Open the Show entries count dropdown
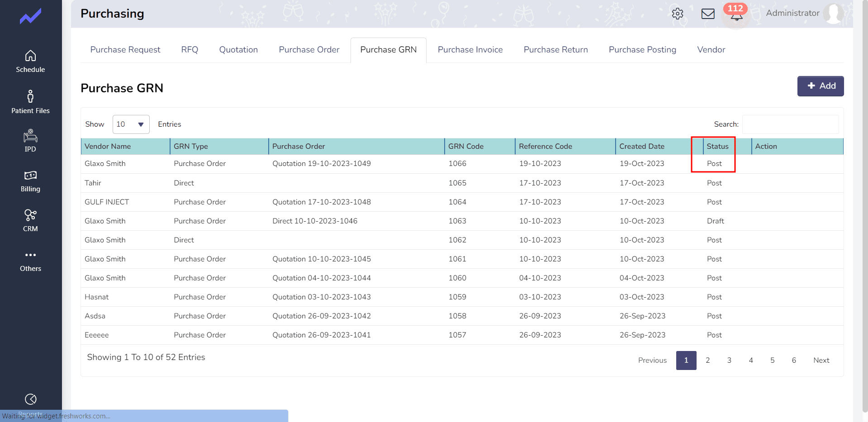This screenshot has width=868, height=422. (x=131, y=124)
